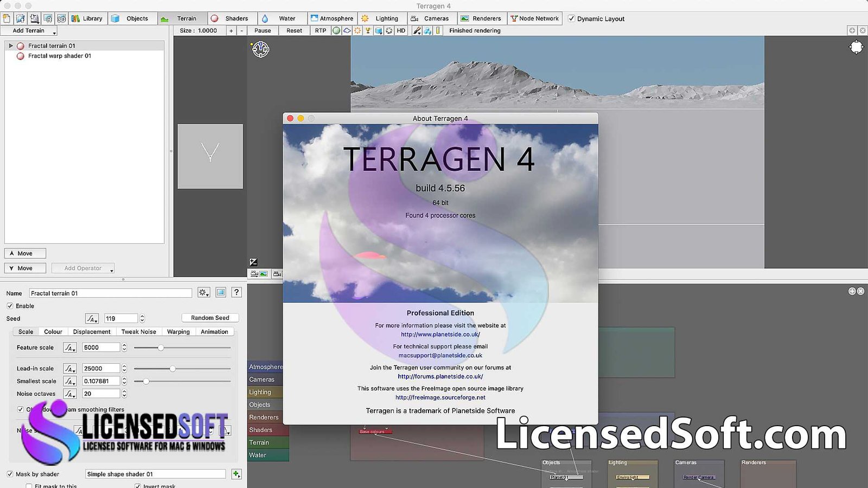Click the close icon at preview pane top-right
This screenshot has width=868, height=488.
coord(863,30)
